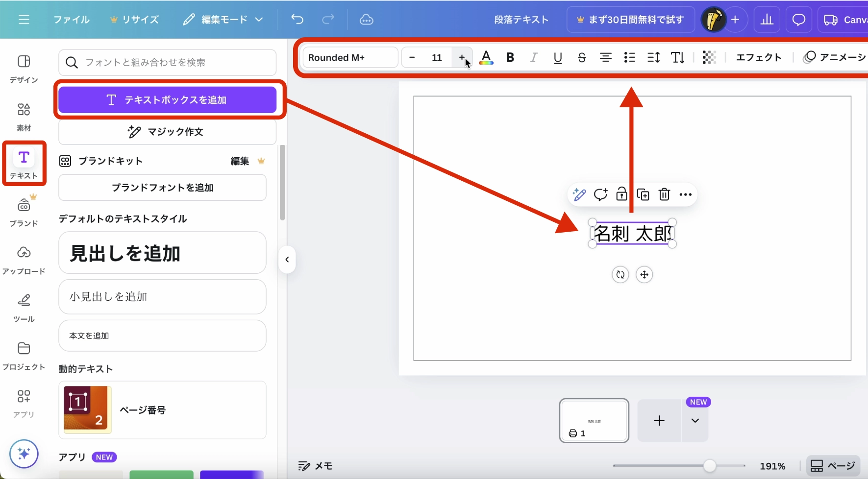Open the プロジェクト sidebar tab
The width and height of the screenshot is (868, 479).
24,356
